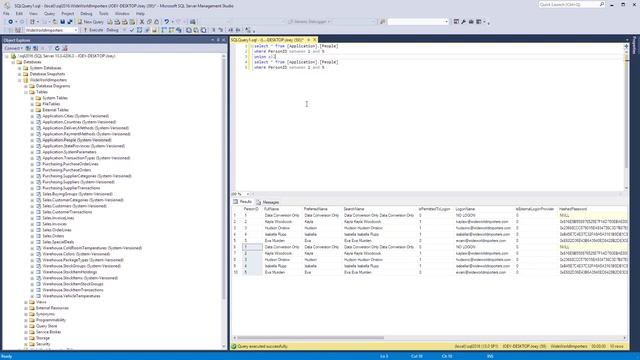Viewport: 640px width, 360px height.
Task: Click the Save file icon
Action: click(62, 22)
